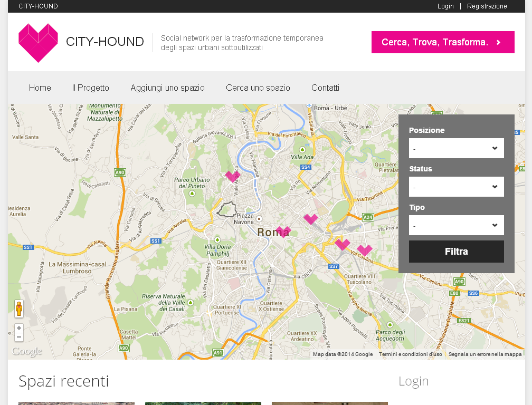Click the CITY-HOUND site title
The image size is (532, 405).
click(105, 42)
